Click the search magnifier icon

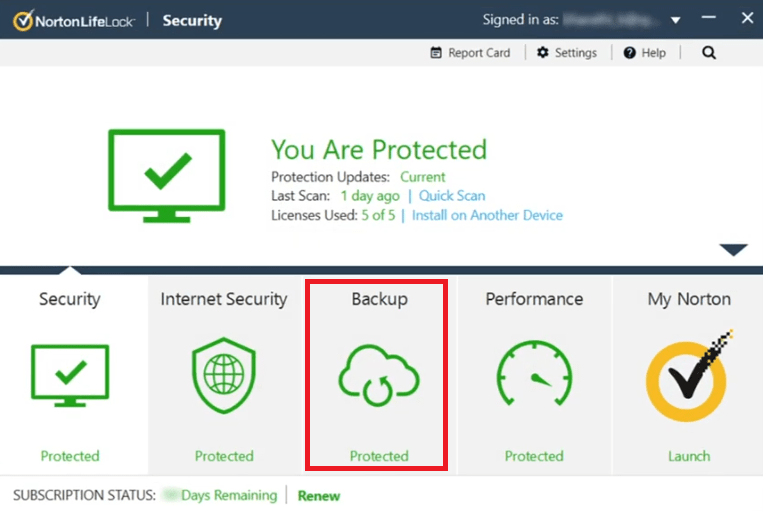click(x=709, y=53)
